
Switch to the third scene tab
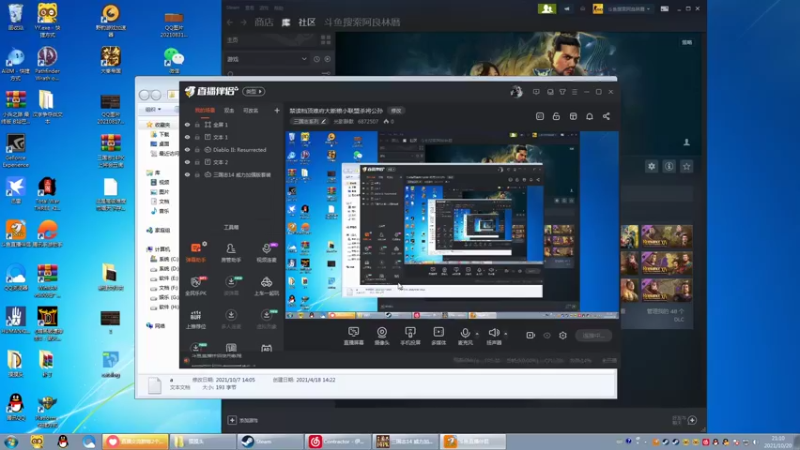point(250,111)
